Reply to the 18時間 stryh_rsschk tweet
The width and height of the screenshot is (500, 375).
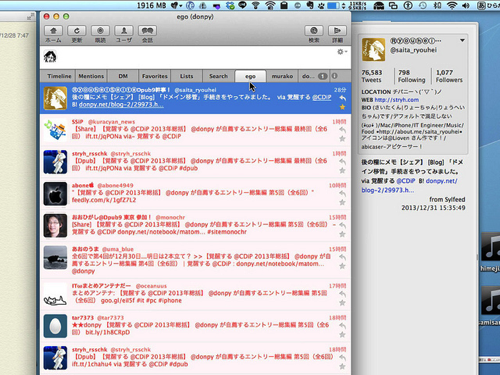pos(342,358)
